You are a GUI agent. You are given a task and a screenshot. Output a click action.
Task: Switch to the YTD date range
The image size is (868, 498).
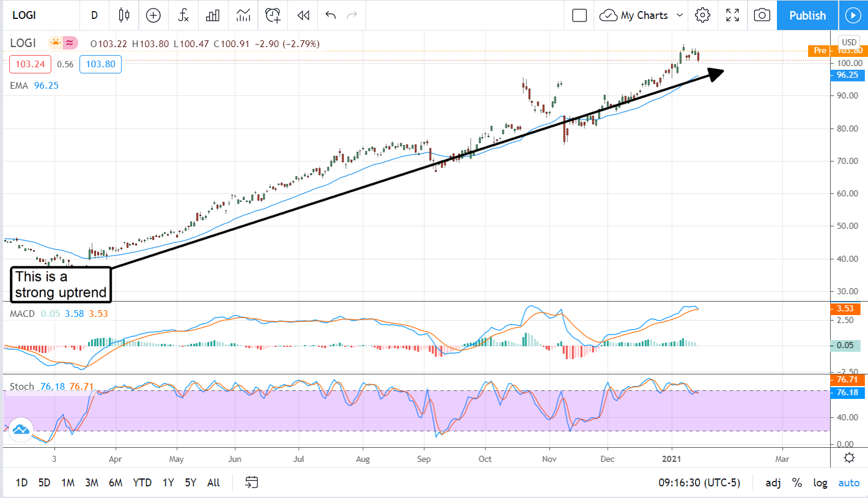coord(142,483)
